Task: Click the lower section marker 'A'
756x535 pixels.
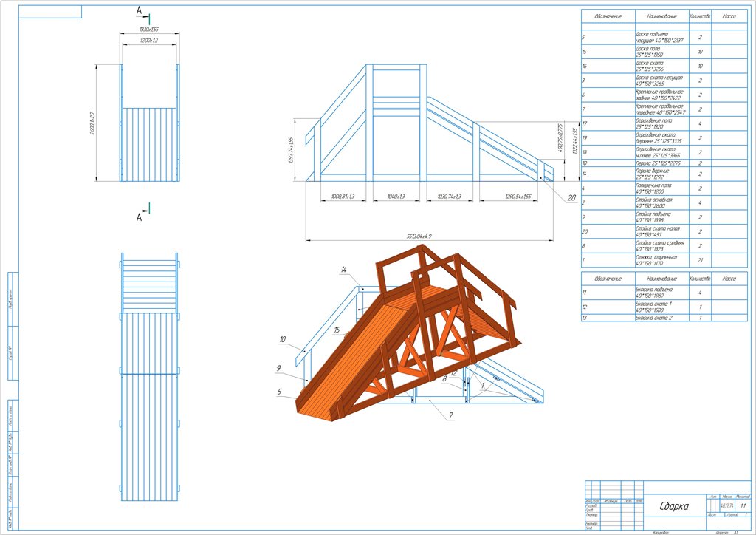Action: (x=140, y=217)
